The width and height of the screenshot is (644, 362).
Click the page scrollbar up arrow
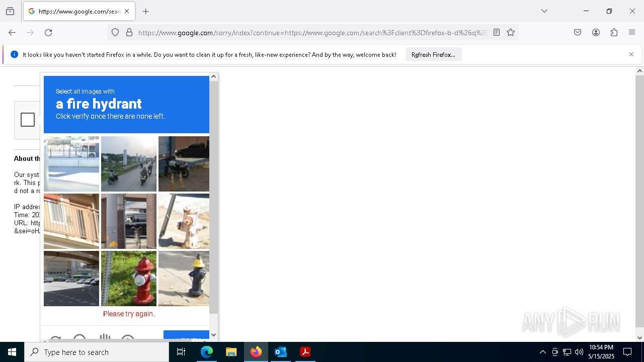click(x=639, y=71)
